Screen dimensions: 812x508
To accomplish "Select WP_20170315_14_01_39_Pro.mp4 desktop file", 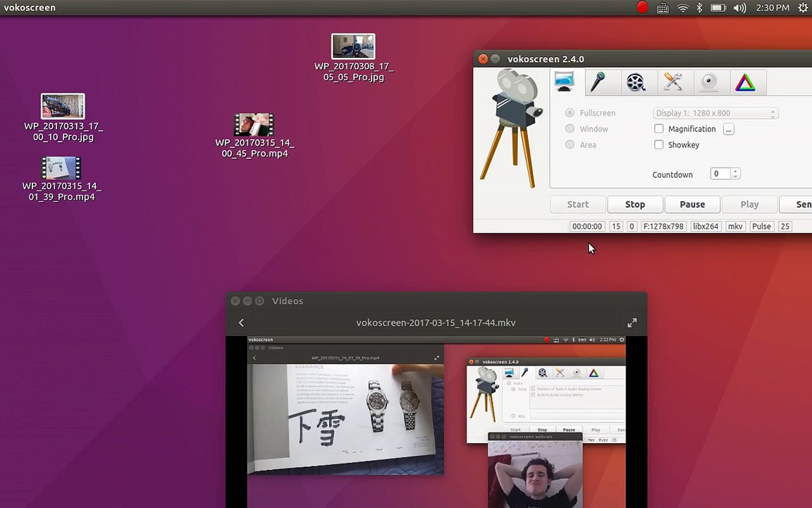I will pos(61,179).
